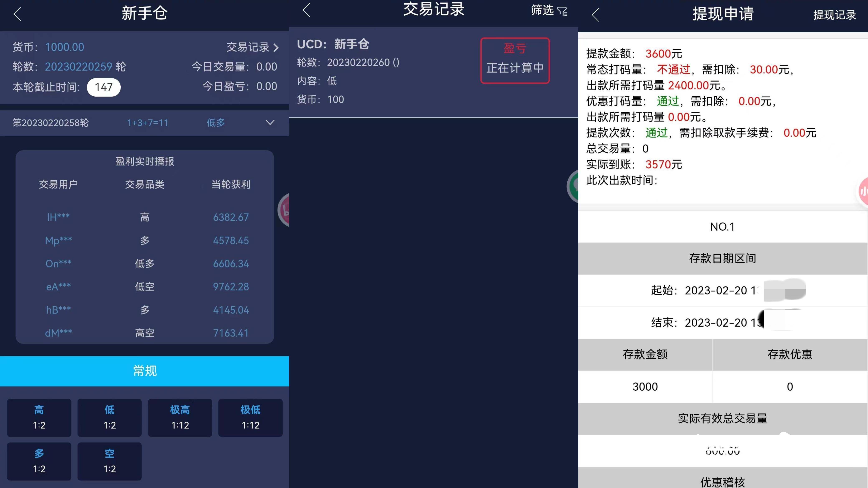Expand round 20230220258 result dropdown

point(270,122)
